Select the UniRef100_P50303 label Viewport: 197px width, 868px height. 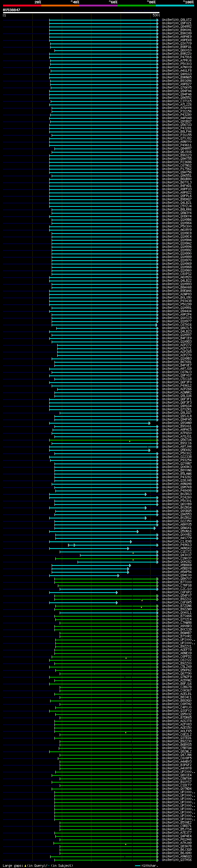tap(177, 64)
